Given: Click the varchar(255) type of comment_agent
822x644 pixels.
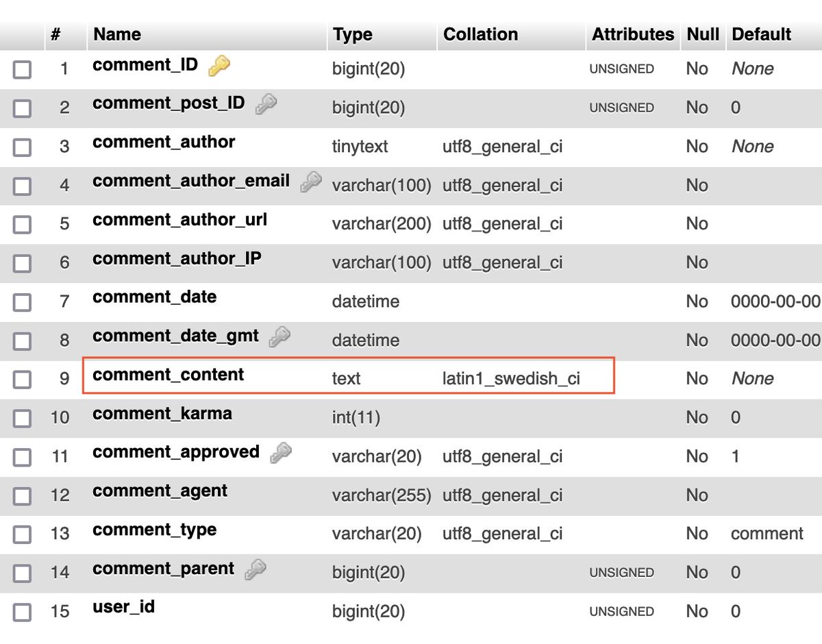Looking at the screenshot, I should pos(382,495).
